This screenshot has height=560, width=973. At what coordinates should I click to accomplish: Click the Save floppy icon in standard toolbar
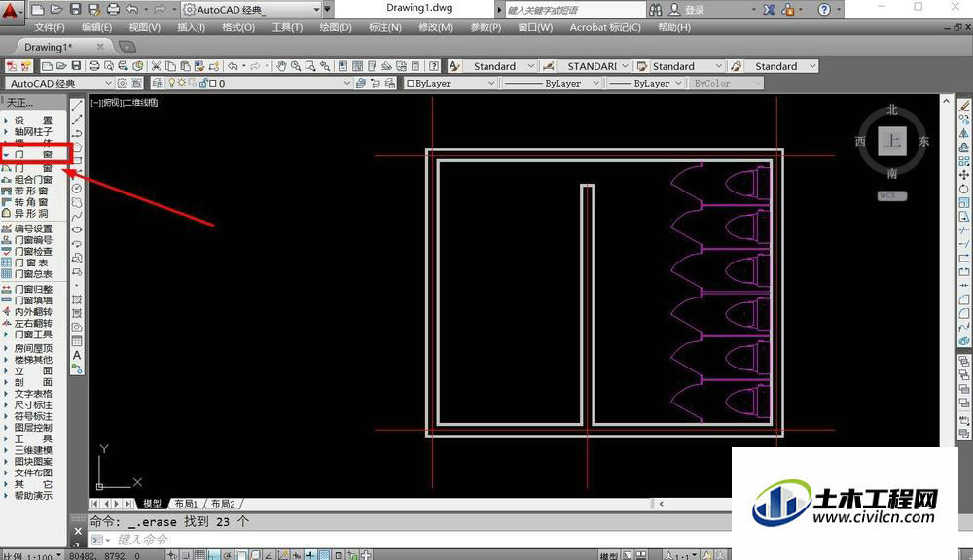click(x=76, y=66)
